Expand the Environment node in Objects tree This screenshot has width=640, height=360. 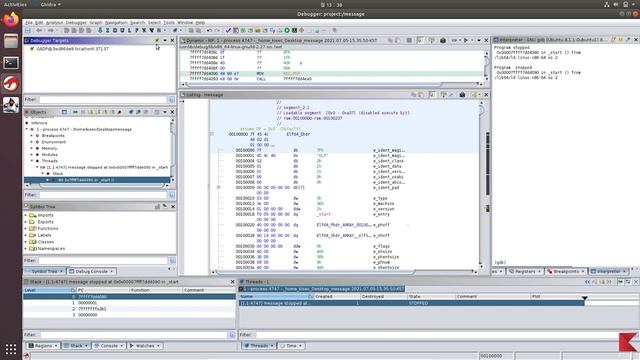pyautogui.click(x=32, y=142)
